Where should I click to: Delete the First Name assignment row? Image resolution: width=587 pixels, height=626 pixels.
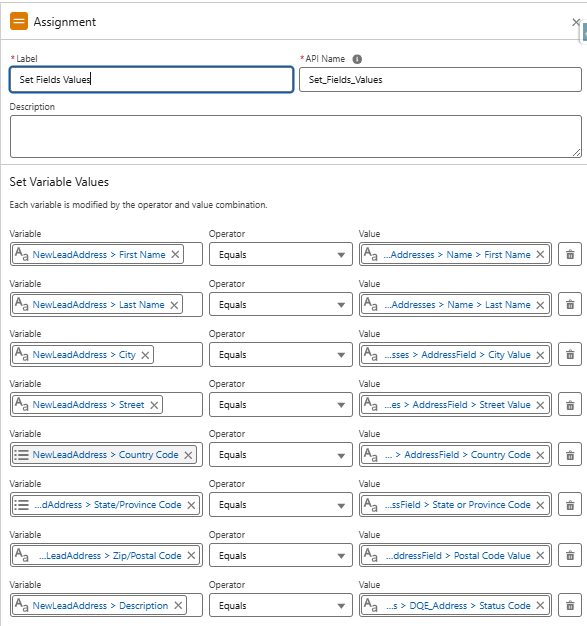tap(570, 254)
